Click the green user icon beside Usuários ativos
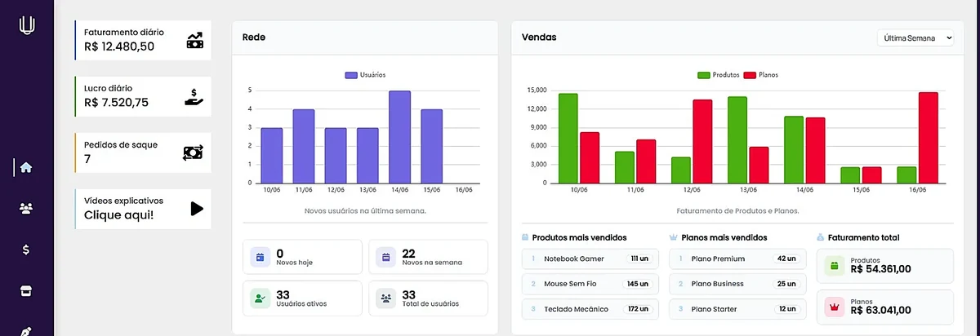This screenshot has height=336, width=980. tap(261, 298)
